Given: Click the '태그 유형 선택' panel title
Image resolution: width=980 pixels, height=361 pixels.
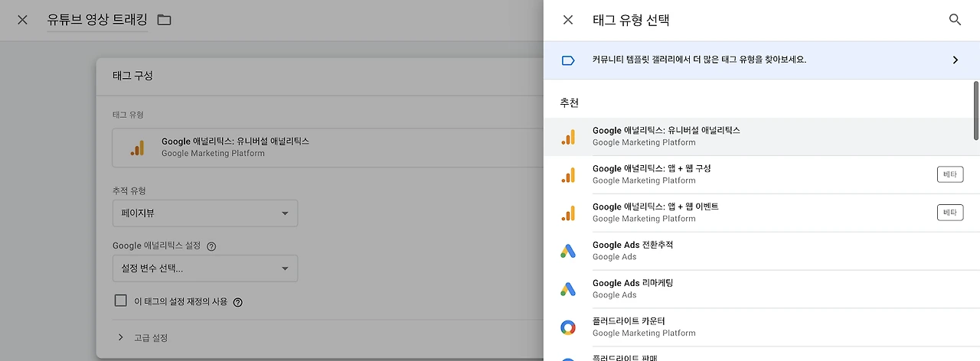Looking at the screenshot, I should pos(631,20).
